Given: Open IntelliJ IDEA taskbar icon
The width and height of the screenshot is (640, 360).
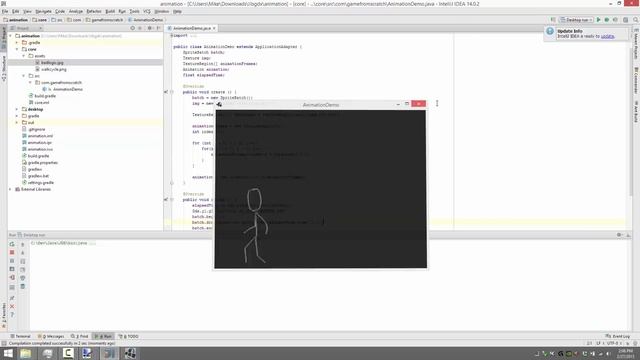Looking at the screenshot, I should tap(109, 353).
